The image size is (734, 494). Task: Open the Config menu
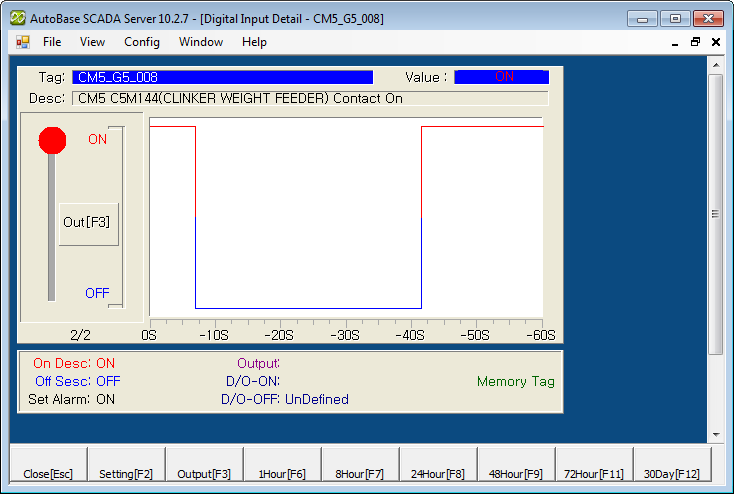(142, 42)
